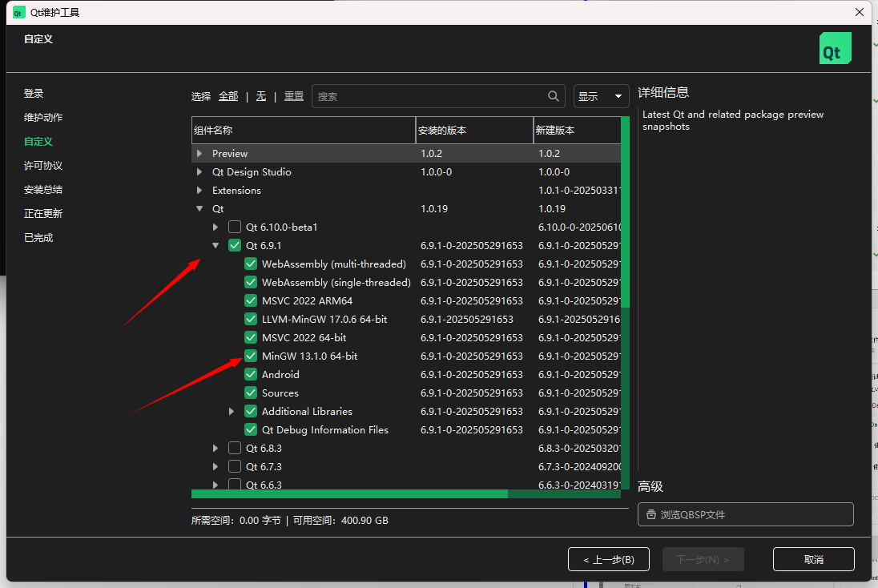
Task: Go to the 维护动作 step
Action: pos(43,118)
